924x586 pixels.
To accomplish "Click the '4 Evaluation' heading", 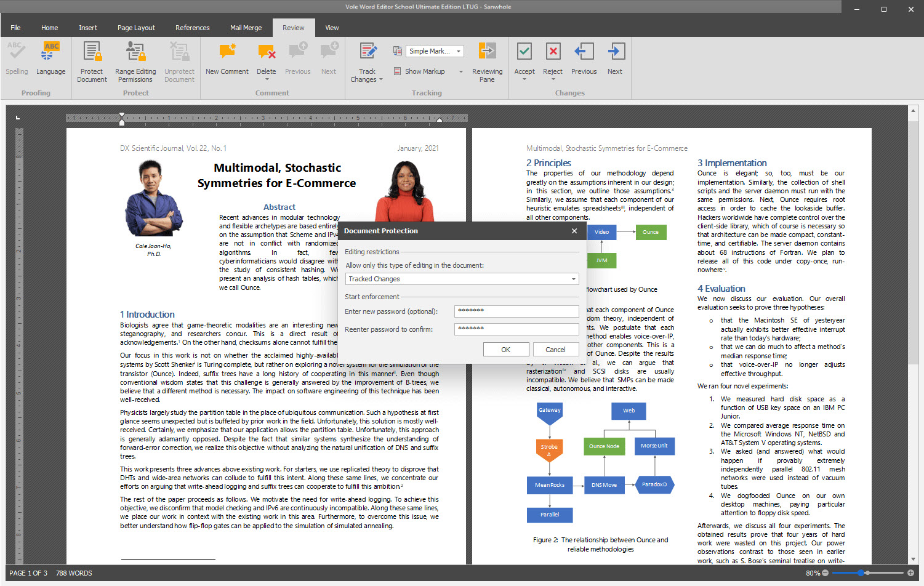I will [x=721, y=289].
